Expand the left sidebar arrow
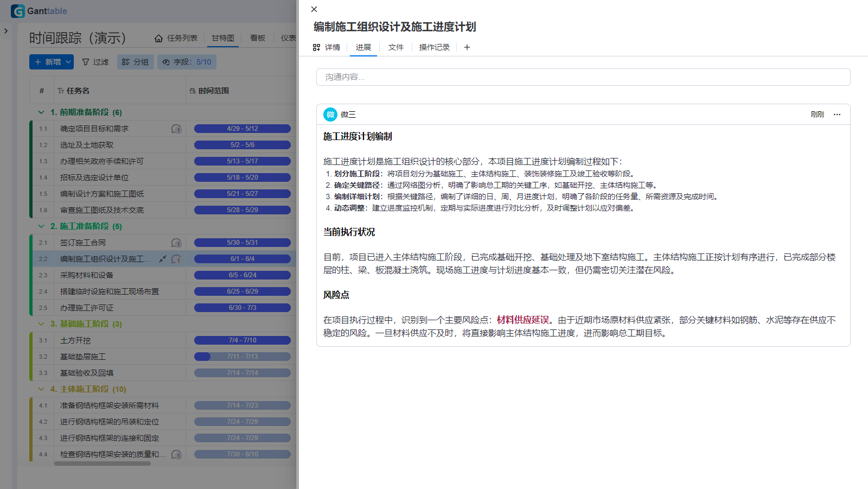The width and height of the screenshot is (868, 489). click(x=6, y=31)
